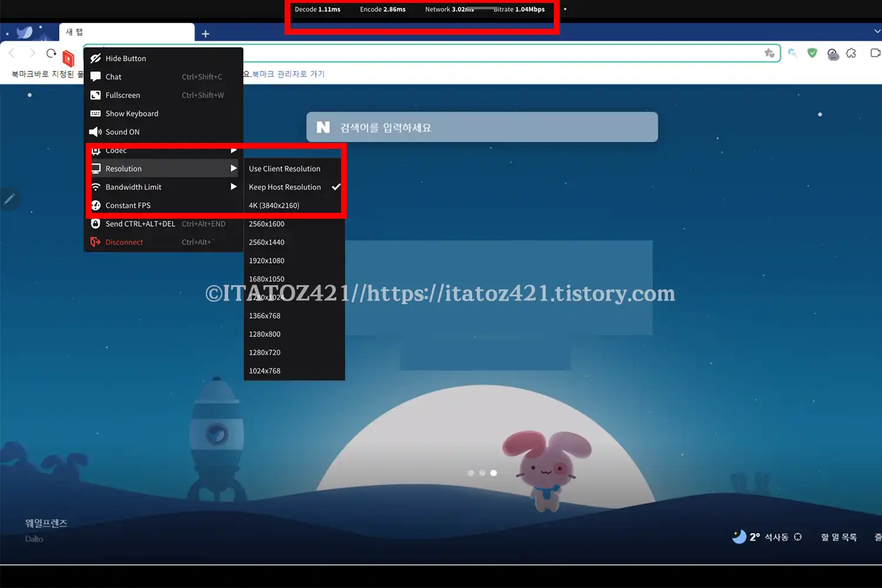Open the puzzle-piece extensions menu

[851, 54]
